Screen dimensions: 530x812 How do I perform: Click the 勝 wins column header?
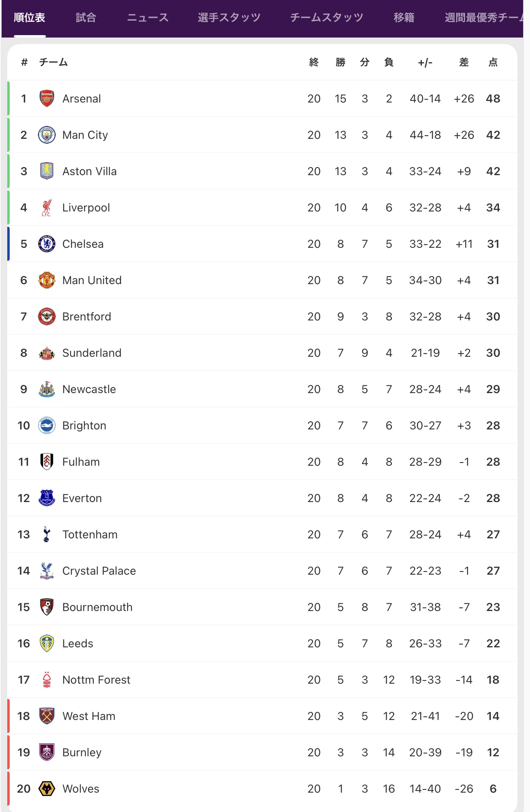coord(340,62)
